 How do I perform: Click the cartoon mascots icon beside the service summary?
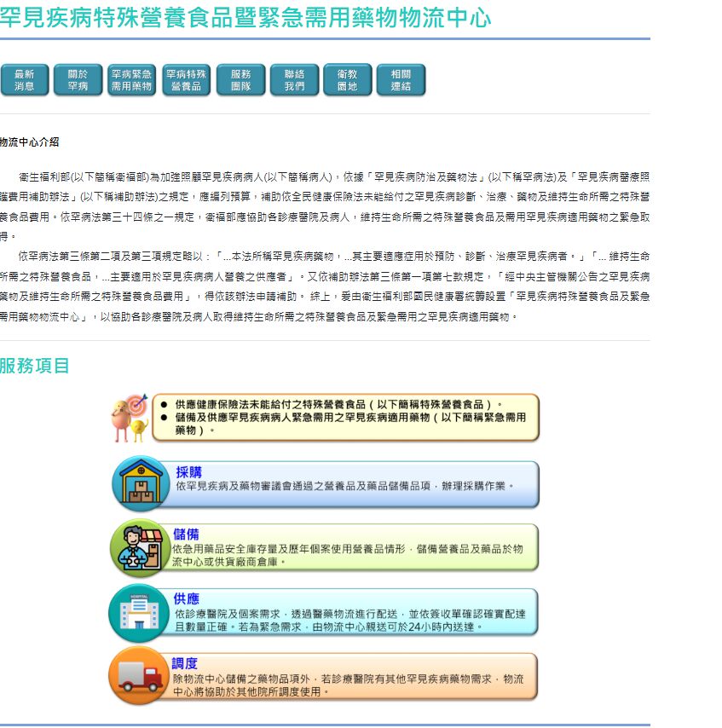(x=130, y=419)
